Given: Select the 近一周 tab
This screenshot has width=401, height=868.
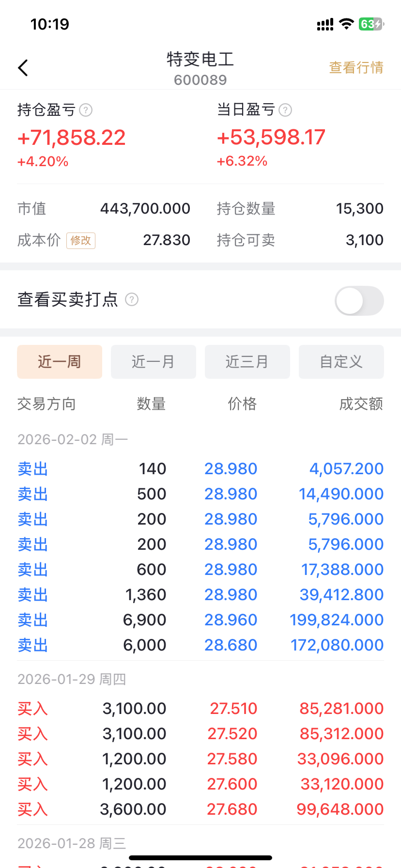Looking at the screenshot, I should tap(60, 362).
